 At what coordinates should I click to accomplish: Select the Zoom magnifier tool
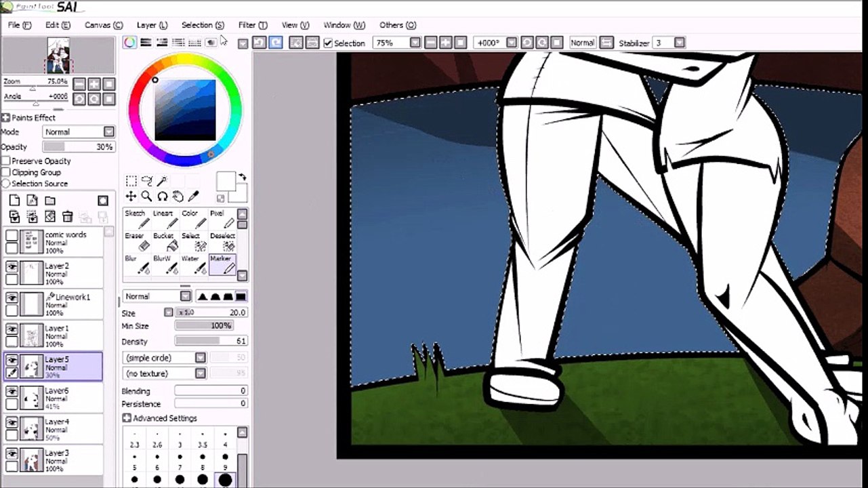(x=146, y=197)
